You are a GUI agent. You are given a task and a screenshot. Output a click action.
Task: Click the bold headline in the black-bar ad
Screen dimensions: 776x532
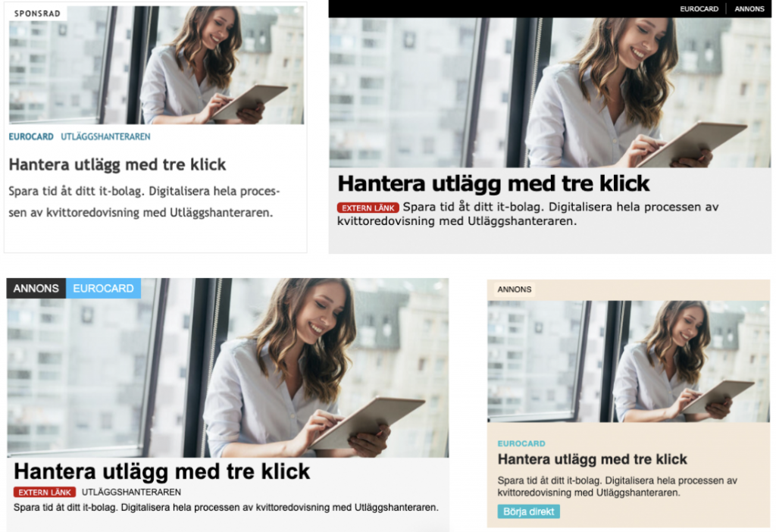coord(493,183)
